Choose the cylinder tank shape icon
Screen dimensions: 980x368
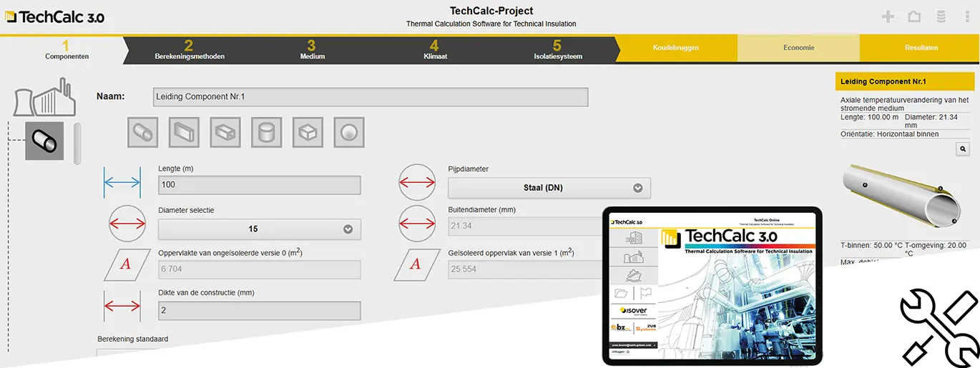pos(266,132)
